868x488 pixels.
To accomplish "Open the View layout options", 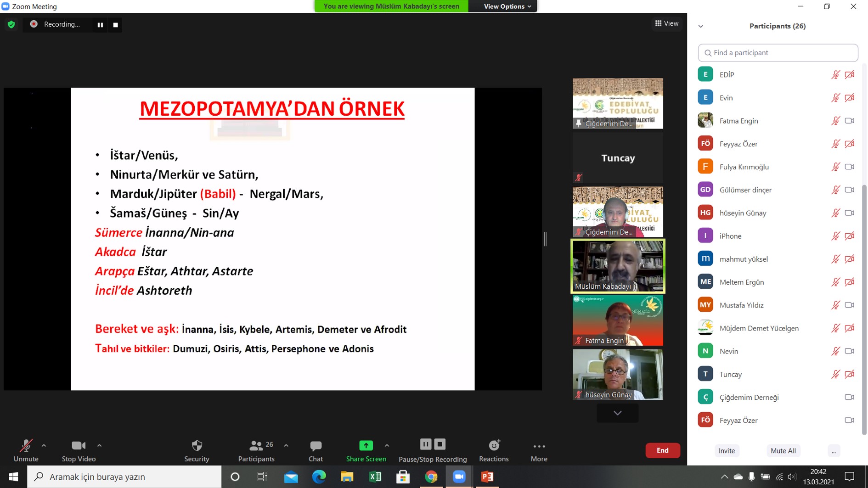I will coord(666,23).
